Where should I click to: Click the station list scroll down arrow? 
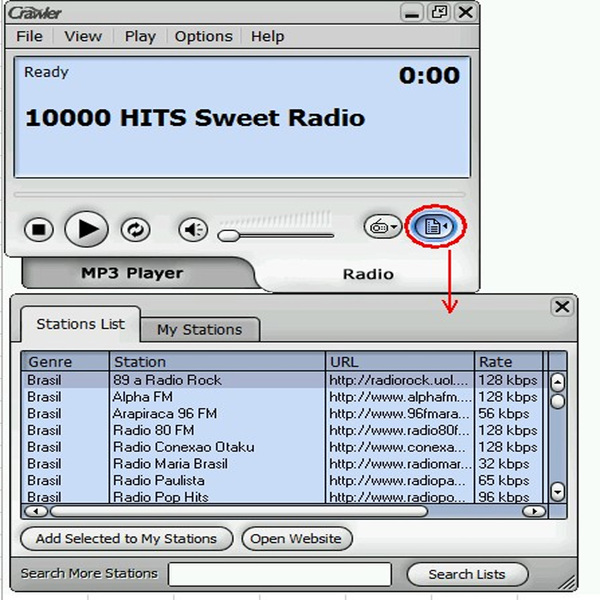[x=558, y=491]
